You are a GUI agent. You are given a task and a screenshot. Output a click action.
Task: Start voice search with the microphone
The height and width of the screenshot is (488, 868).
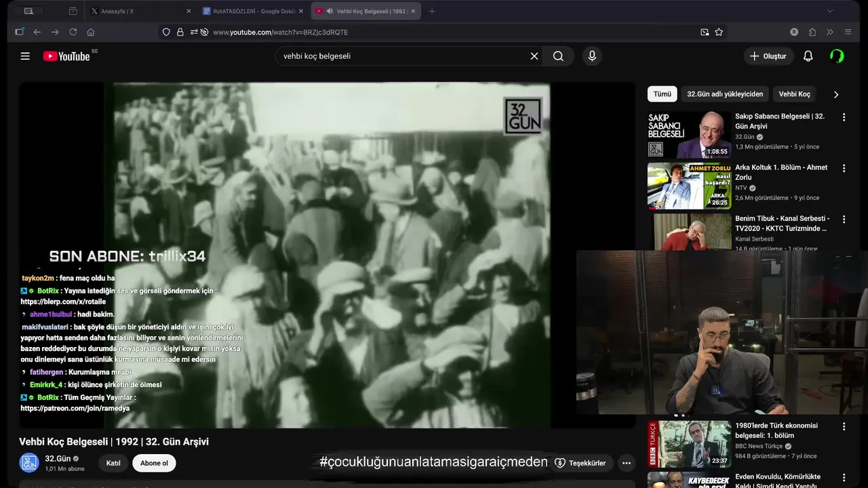click(x=592, y=56)
